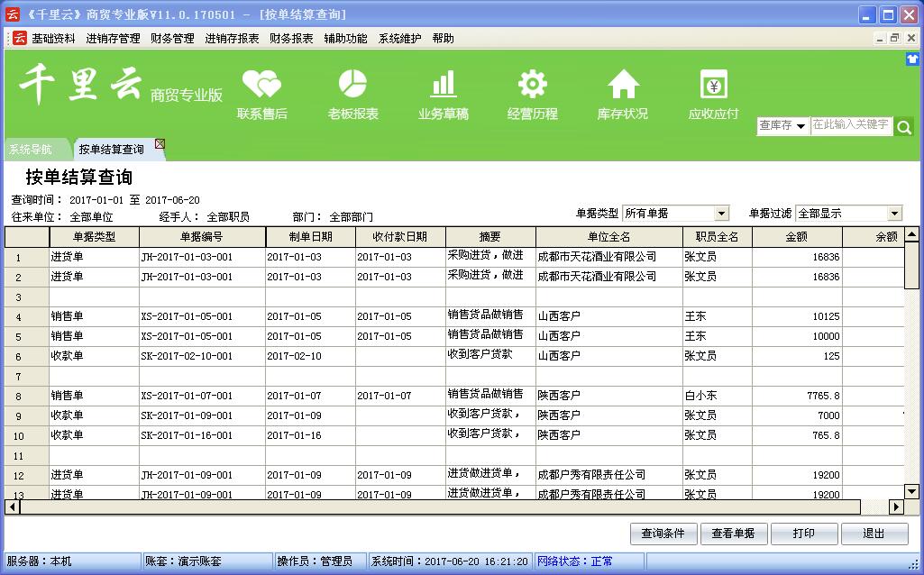Image resolution: width=924 pixels, height=575 pixels.
Task: Click the table's vertical scrollbar down arrow
Action: coord(911,491)
